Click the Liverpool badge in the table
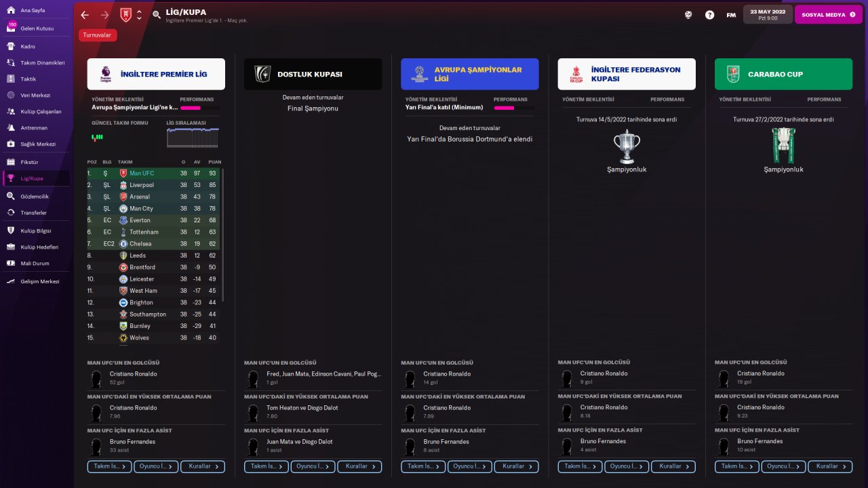The image size is (868, 488). pyautogui.click(x=123, y=185)
